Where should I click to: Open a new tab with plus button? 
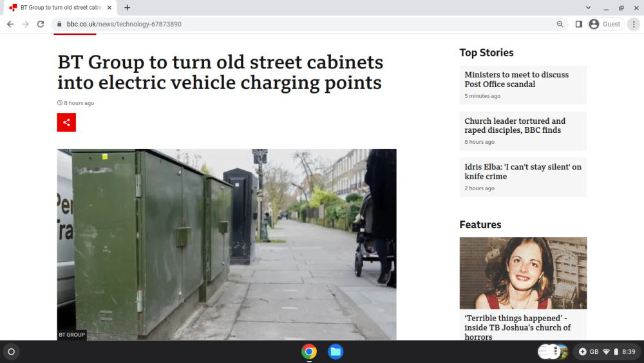click(128, 7)
